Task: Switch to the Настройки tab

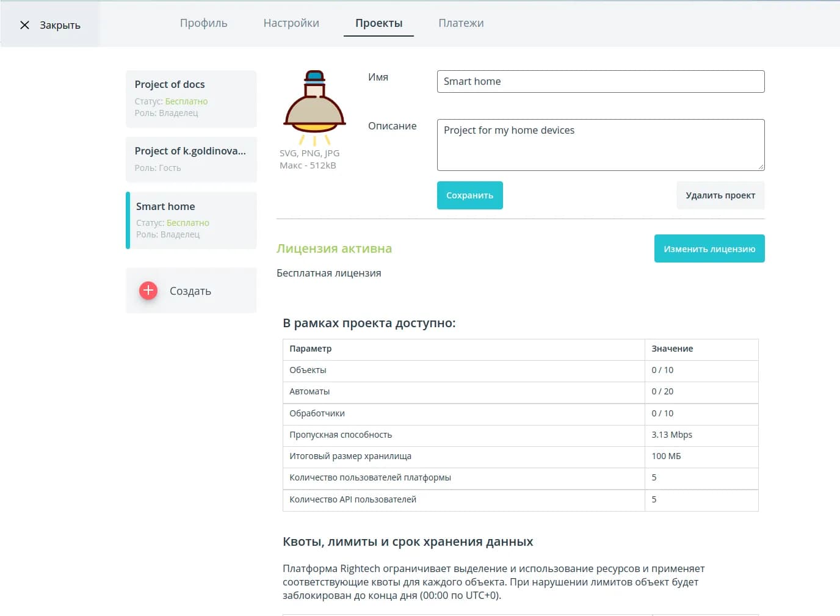Action: click(x=291, y=23)
